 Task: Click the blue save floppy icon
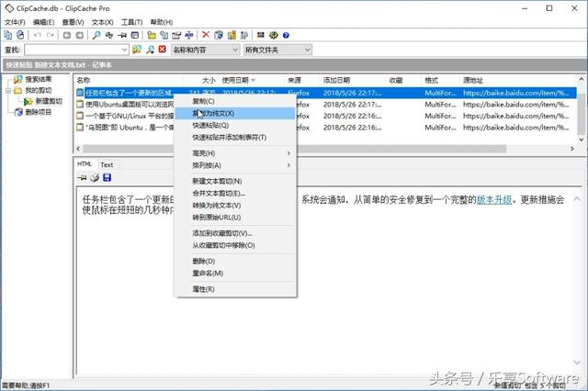(107, 177)
